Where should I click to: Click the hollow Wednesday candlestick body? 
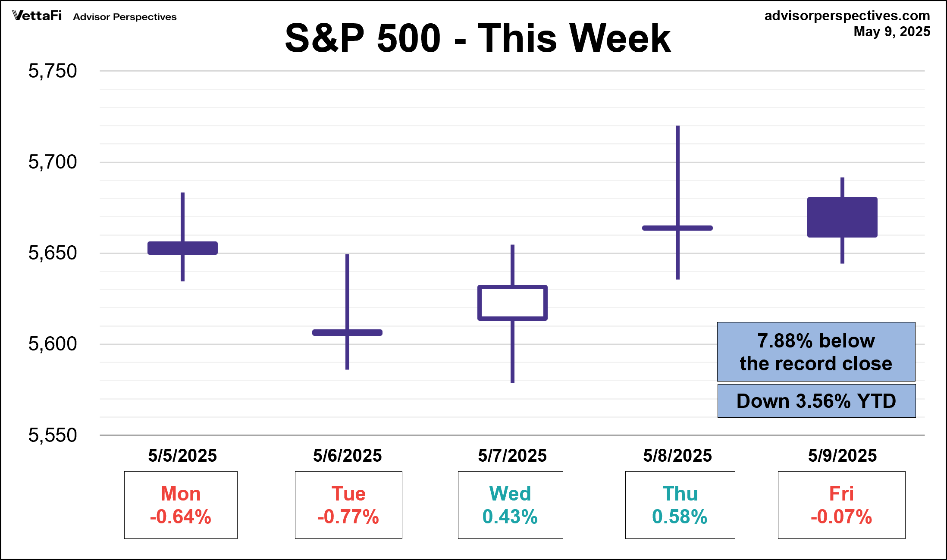tap(512, 303)
